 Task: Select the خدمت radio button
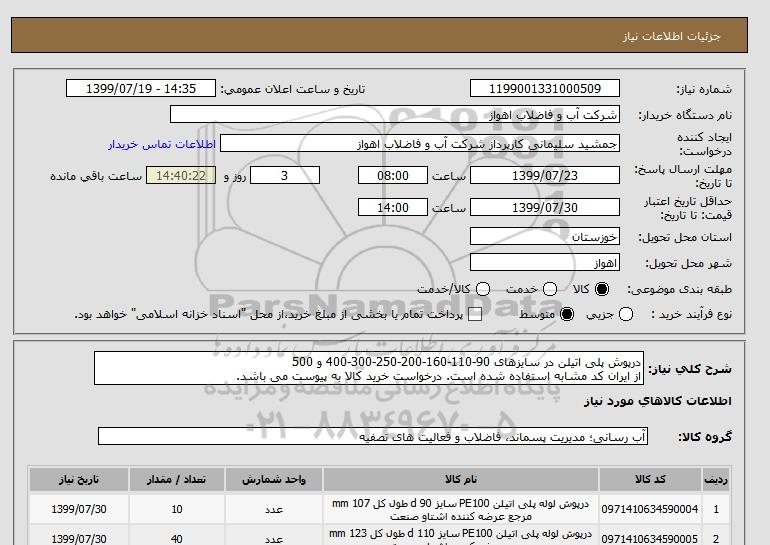coord(550,289)
